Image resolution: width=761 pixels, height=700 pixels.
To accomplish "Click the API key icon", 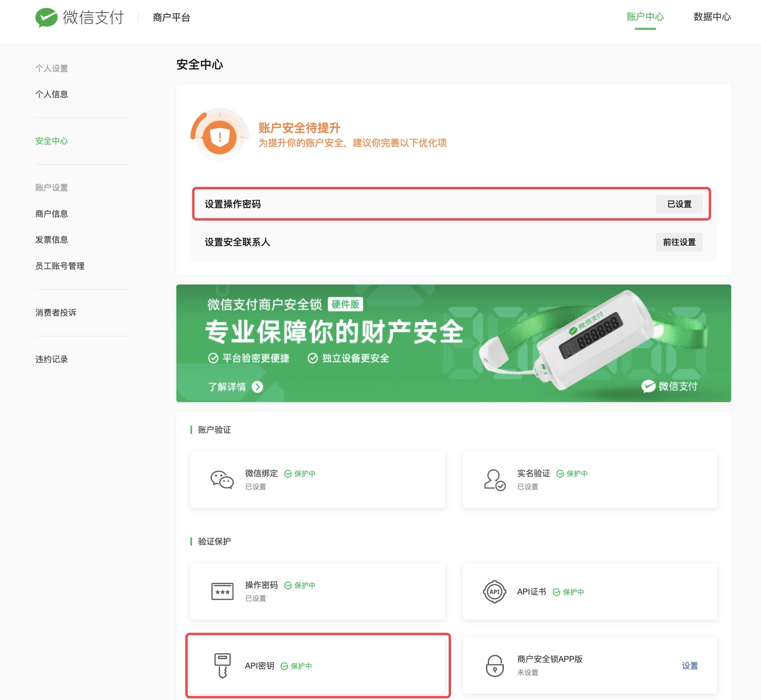I will pos(222,666).
